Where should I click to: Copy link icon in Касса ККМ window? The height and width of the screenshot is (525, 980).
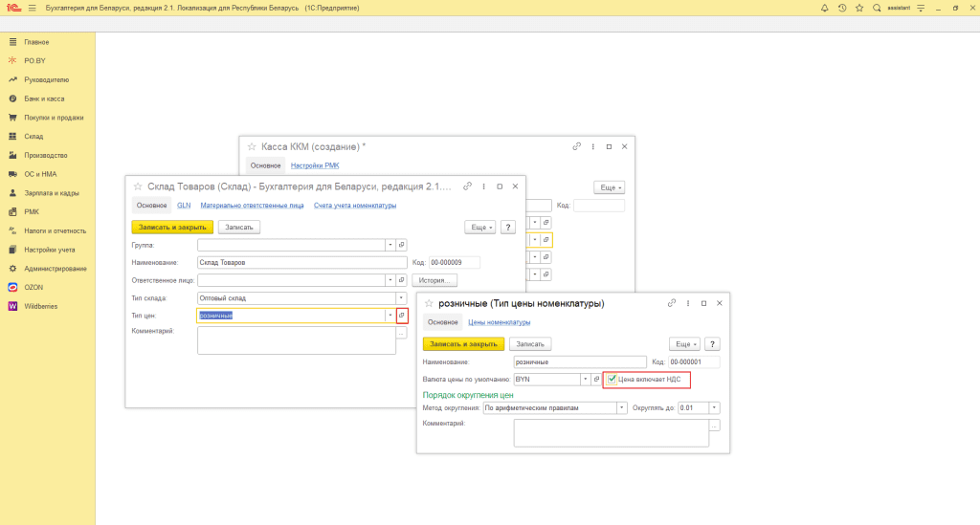point(577,146)
